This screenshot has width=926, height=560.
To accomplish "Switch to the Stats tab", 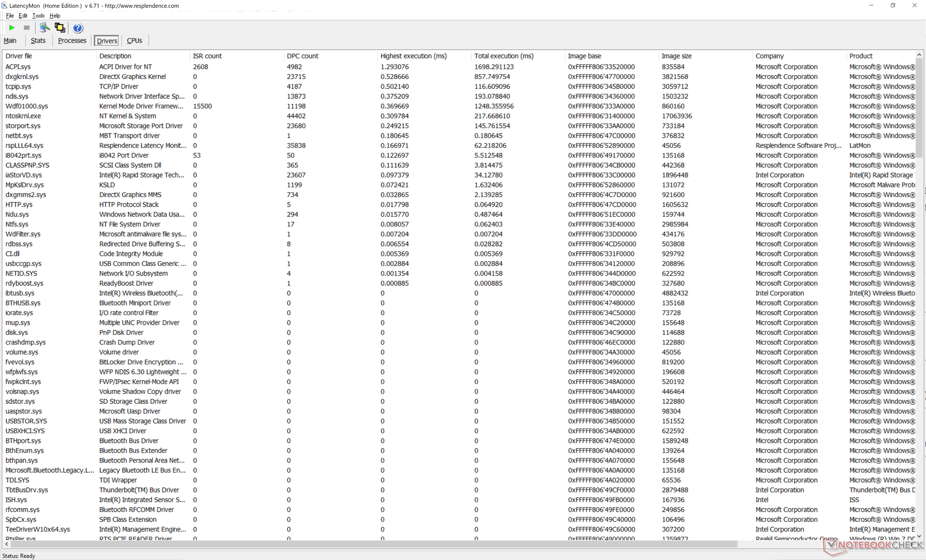I will tap(38, 40).
